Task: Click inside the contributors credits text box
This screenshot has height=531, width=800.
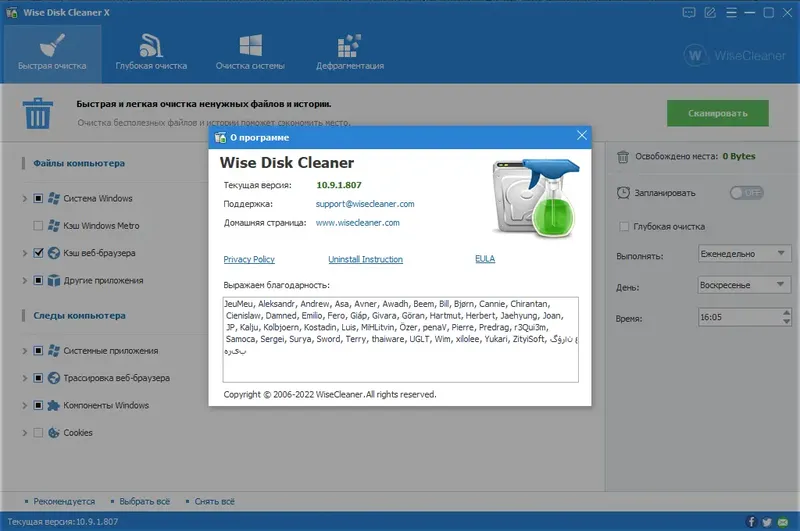Action: point(401,340)
